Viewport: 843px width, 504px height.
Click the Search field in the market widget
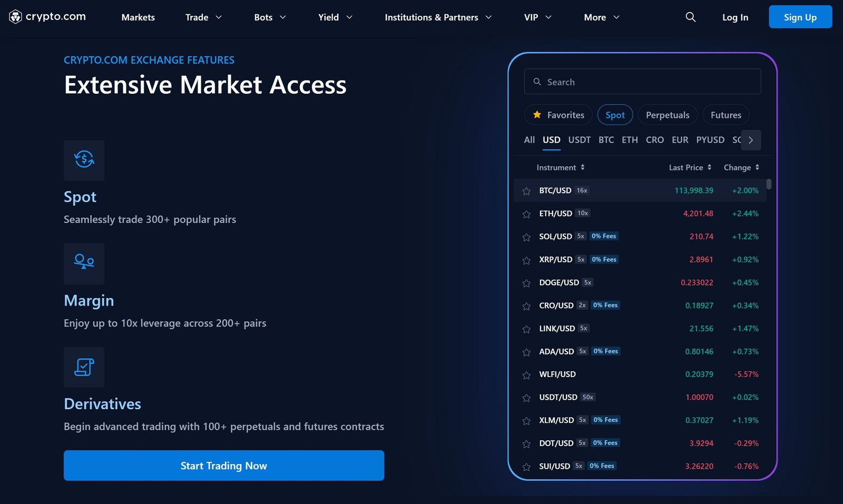click(642, 82)
